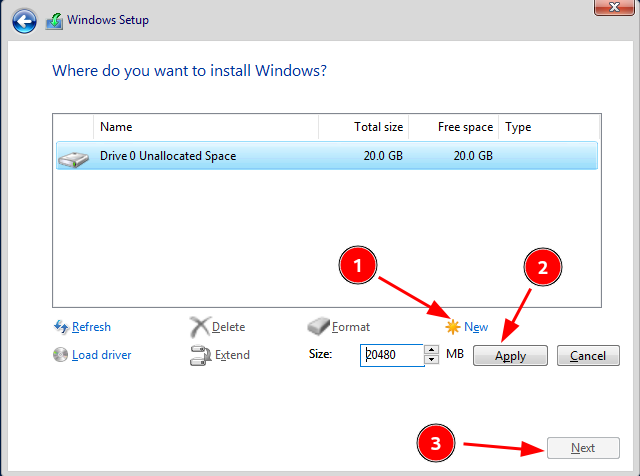Screen dimensions: 640x476
Task: Click the New partition star icon
Action: coord(453,327)
